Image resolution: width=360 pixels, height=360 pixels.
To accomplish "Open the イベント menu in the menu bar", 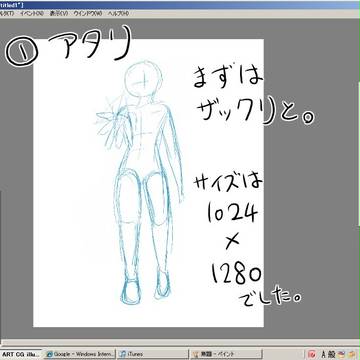I will 32,13.
